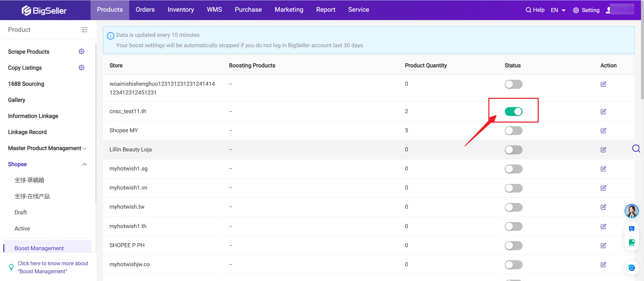Open the Products menu
Screen dimensions: 644x281
(110, 10)
